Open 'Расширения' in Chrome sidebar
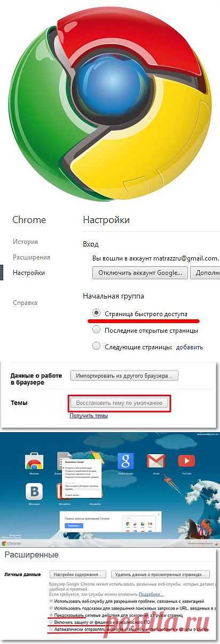 32,257
